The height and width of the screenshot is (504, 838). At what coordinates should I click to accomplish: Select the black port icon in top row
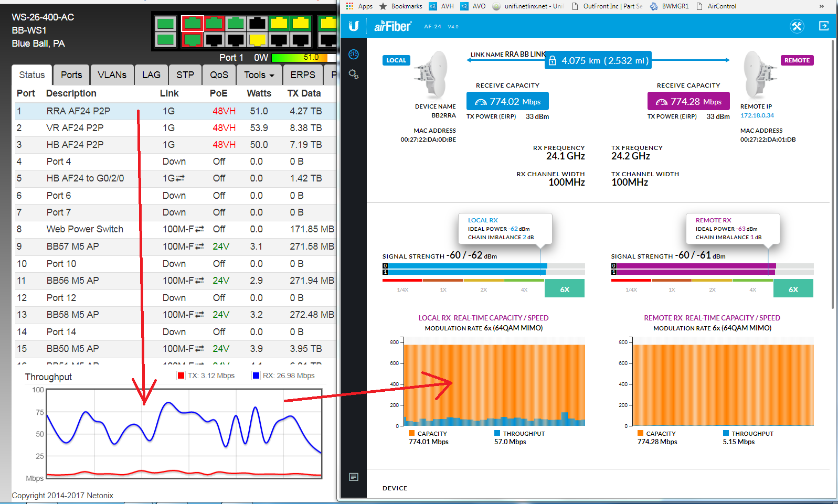(257, 23)
